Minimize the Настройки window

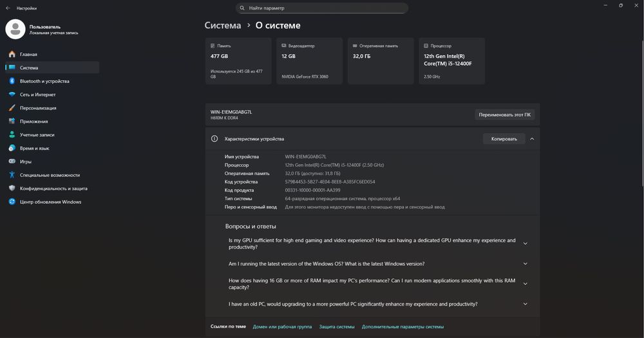tap(605, 5)
